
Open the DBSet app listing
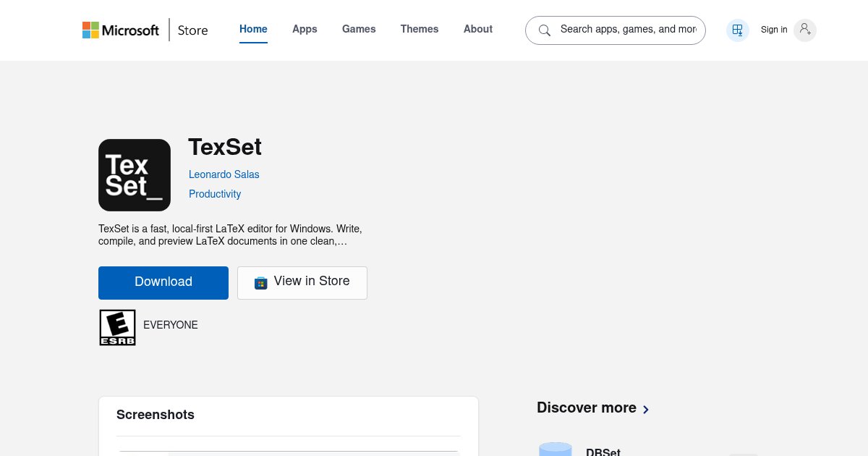603,452
